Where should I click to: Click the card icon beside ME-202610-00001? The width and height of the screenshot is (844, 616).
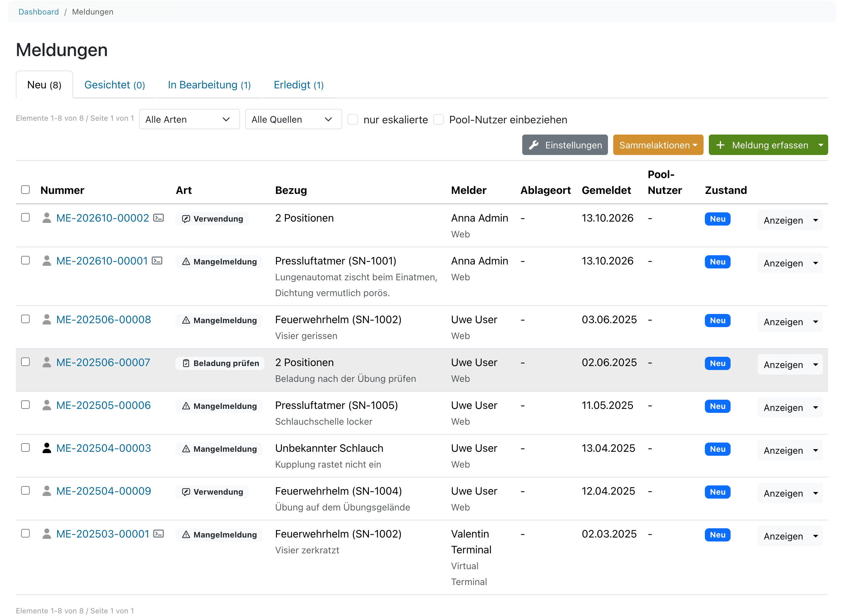(x=157, y=261)
